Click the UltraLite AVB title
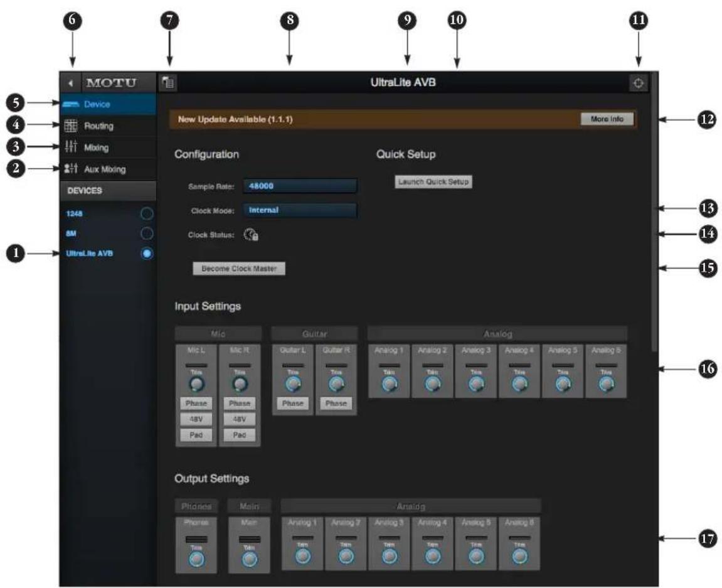This screenshot has width=722, height=588. [x=403, y=82]
